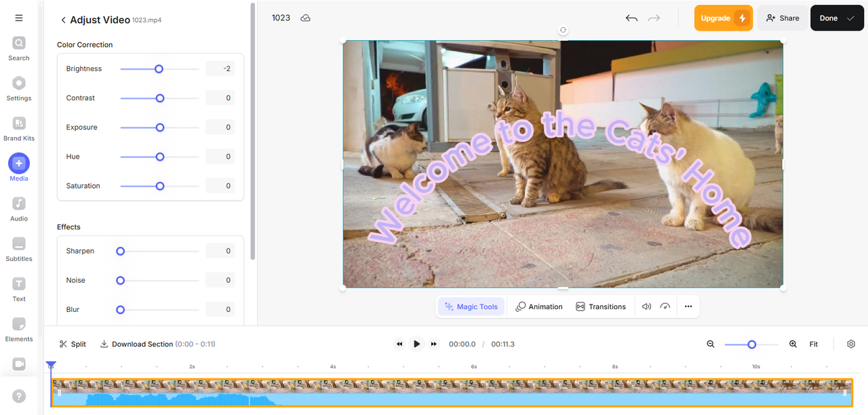Redo the last action
The height and width of the screenshot is (415, 868).
654,18
